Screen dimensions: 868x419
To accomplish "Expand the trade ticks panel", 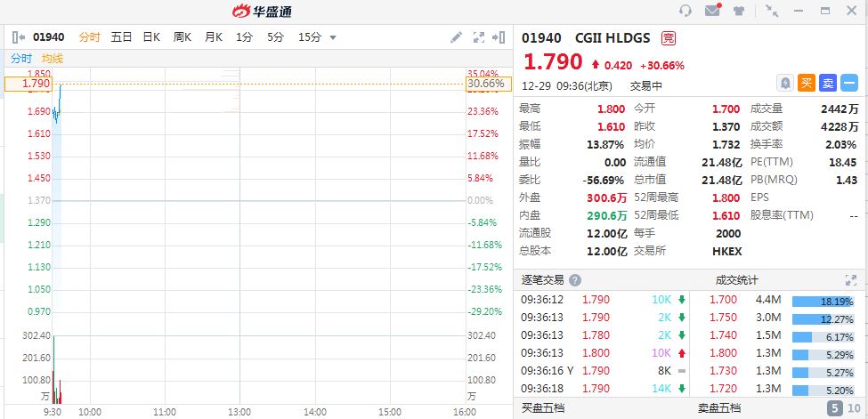I will (850, 279).
